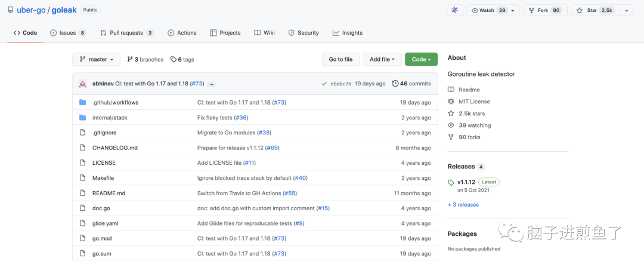Show the + 3 releases link
The height and width of the screenshot is (261, 644).
tap(463, 204)
